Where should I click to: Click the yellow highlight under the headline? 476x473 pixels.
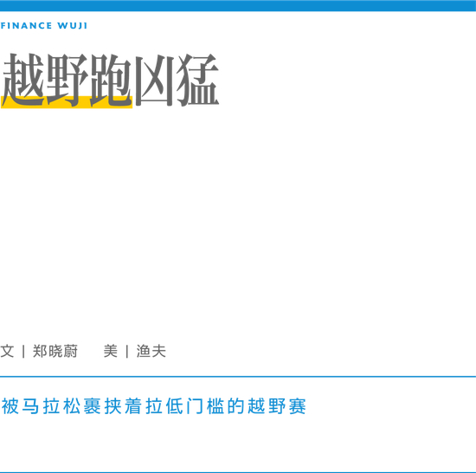coord(67,102)
